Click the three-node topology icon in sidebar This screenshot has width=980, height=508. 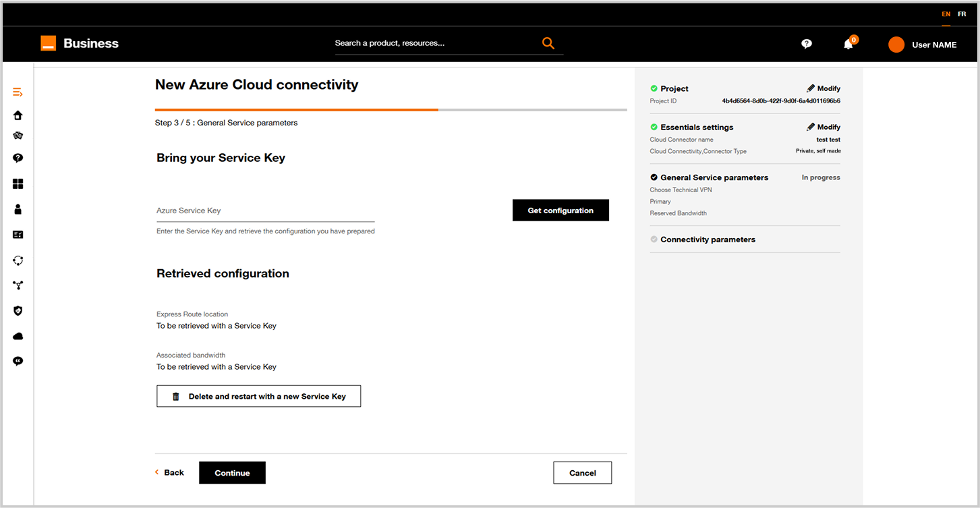18,285
